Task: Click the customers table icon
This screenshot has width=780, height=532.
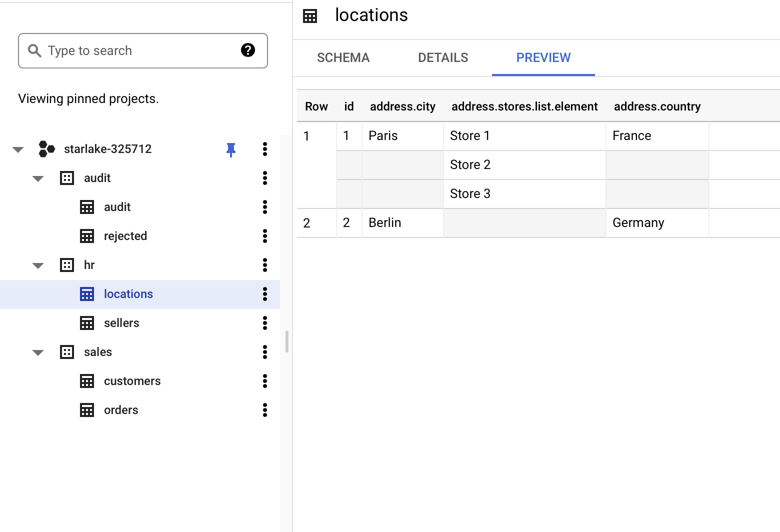Action: 87,381
